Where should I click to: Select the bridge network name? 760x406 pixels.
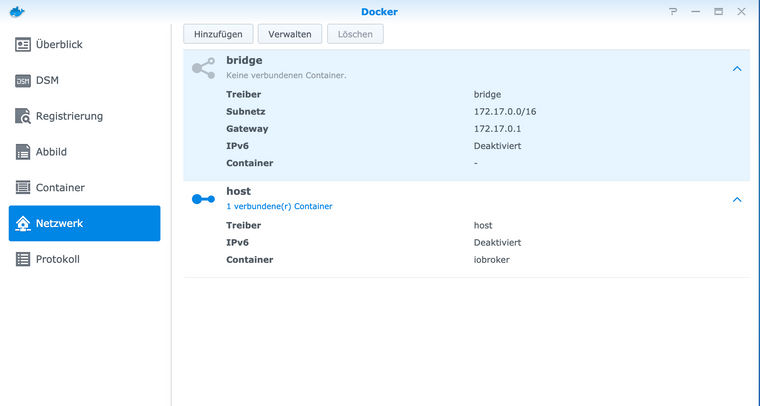click(244, 61)
